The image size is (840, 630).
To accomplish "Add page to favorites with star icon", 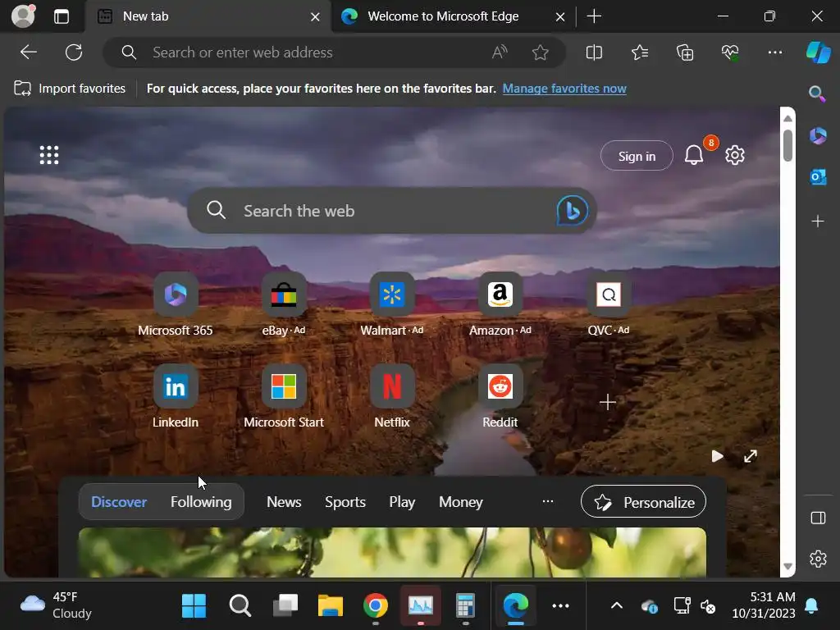I will tap(540, 52).
